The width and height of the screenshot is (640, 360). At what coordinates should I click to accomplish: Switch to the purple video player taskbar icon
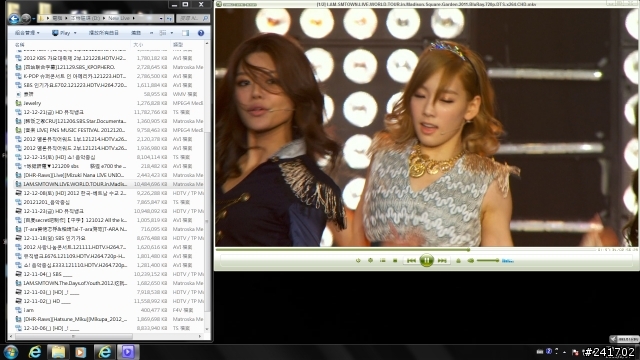coord(128,352)
